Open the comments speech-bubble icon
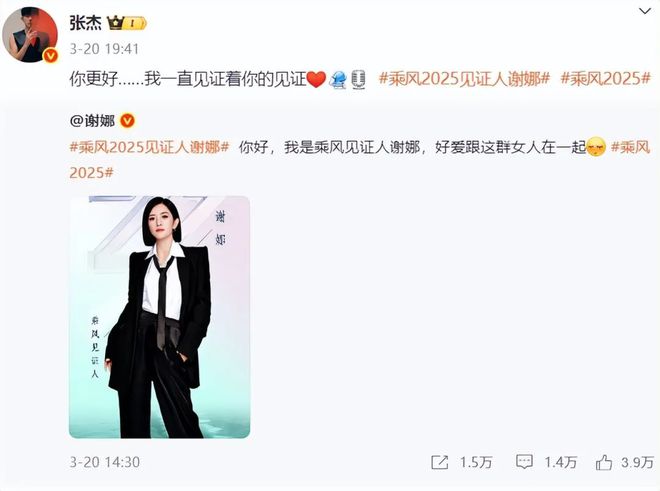 click(524, 462)
